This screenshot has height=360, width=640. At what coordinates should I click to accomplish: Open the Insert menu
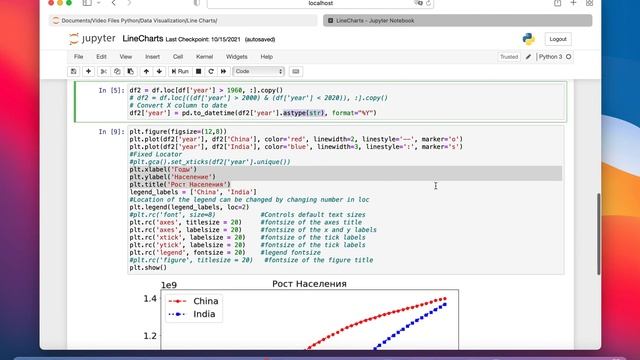pos(152,57)
